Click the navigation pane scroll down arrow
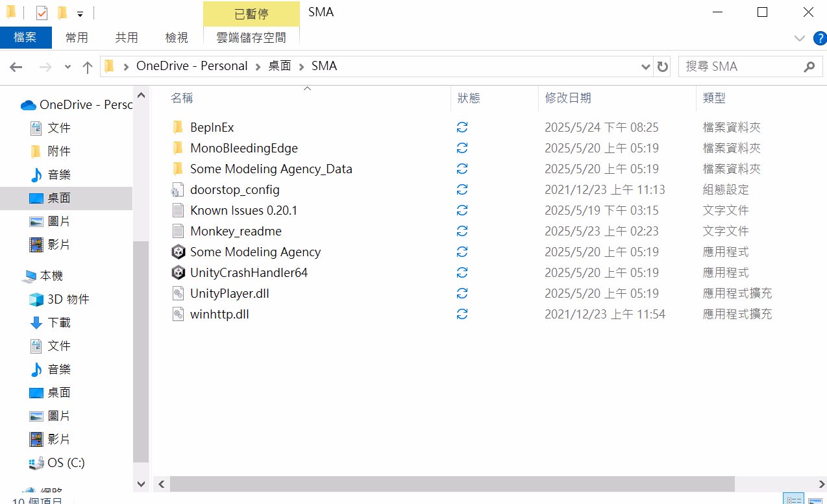The width and height of the screenshot is (827, 504). 141,484
